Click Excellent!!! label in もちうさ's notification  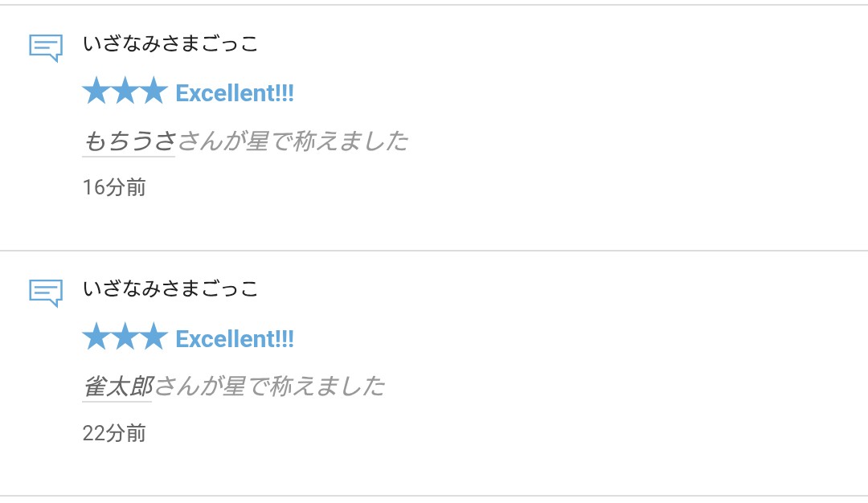pyautogui.click(x=235, y=93)
